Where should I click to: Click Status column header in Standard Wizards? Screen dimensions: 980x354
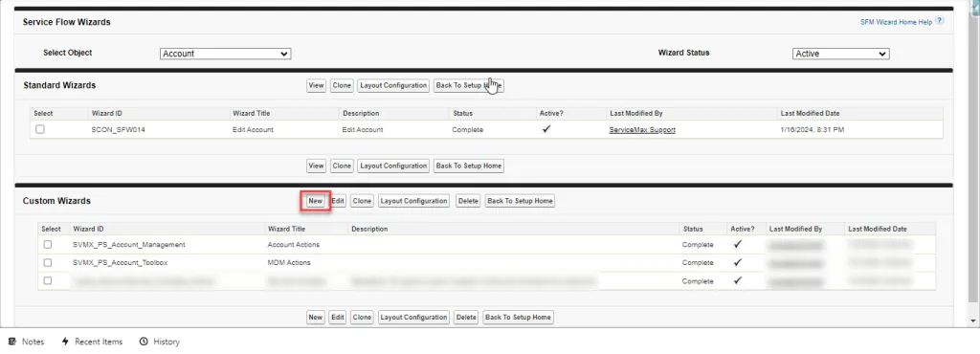click(462, 114)
